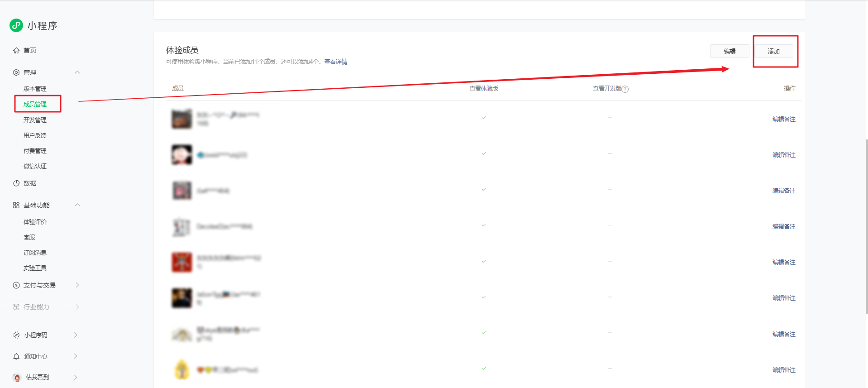Open 客服 under 基础功能
Viewport: 868px width, 388px height.
(x=29, y=237)
